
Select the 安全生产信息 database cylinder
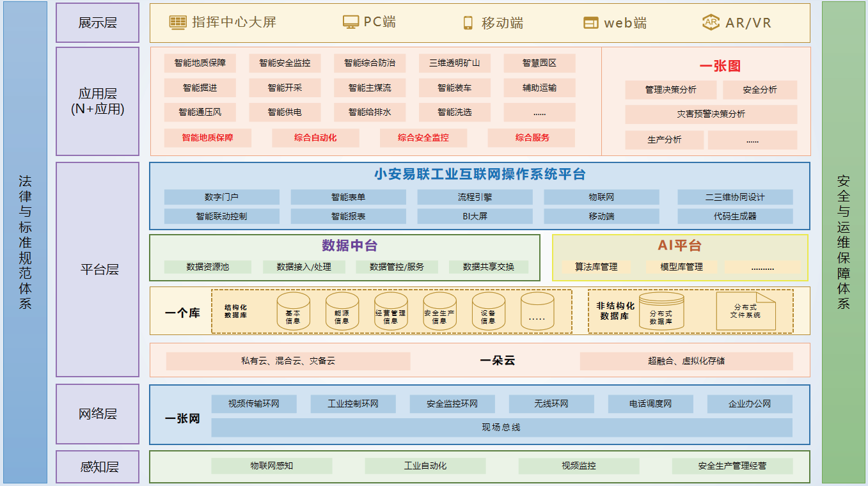(x=439, y=311)
